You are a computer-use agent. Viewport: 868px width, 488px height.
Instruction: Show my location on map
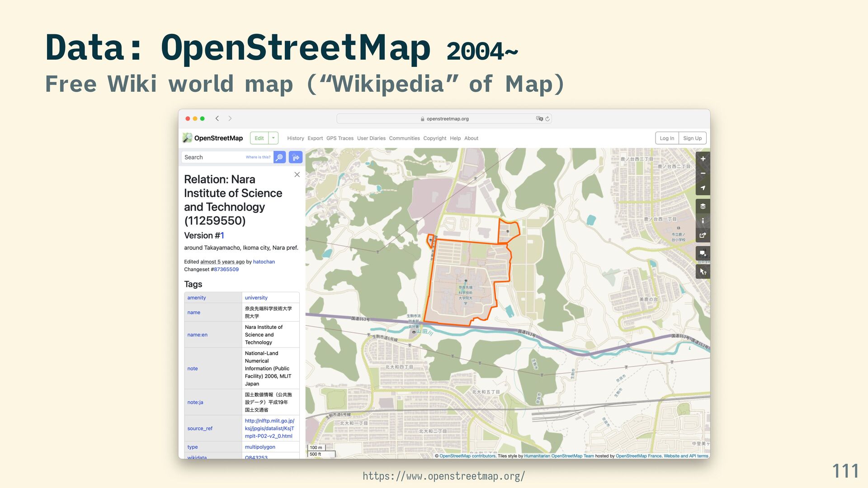[x=703, y=188]
